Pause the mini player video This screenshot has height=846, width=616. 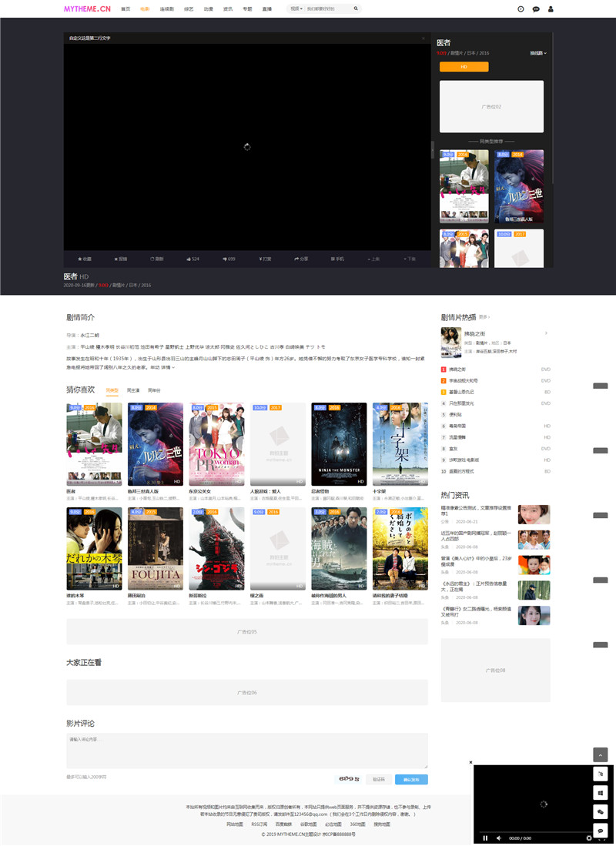pyautogui.click(x=485, y=838)
